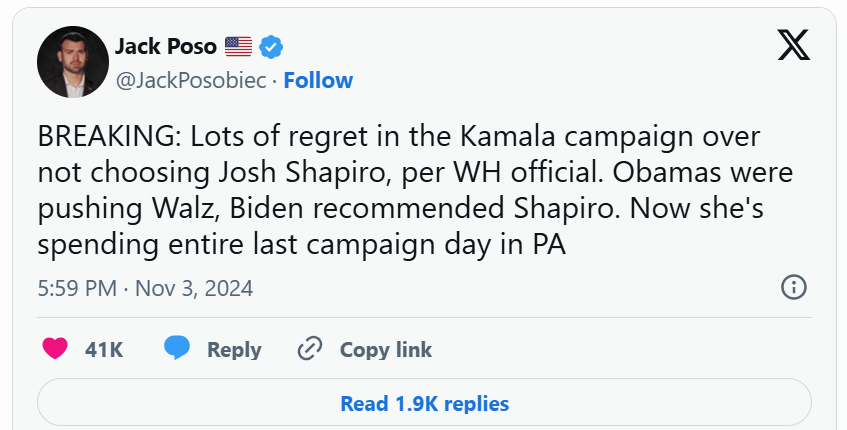Click the Read 1.9K replies button
Viewport: 847px width, 430px height.
pyautogui.click(x=424, y=404)
